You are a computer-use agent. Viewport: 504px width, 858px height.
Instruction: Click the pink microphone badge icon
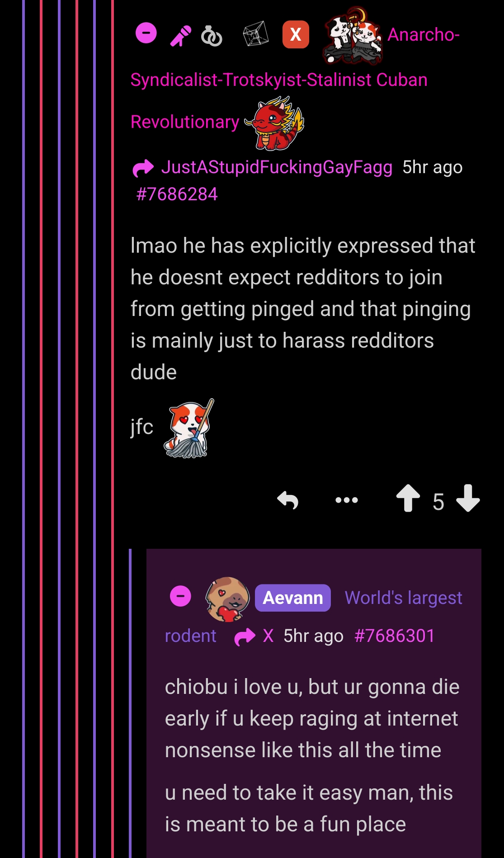click(180, 36)
